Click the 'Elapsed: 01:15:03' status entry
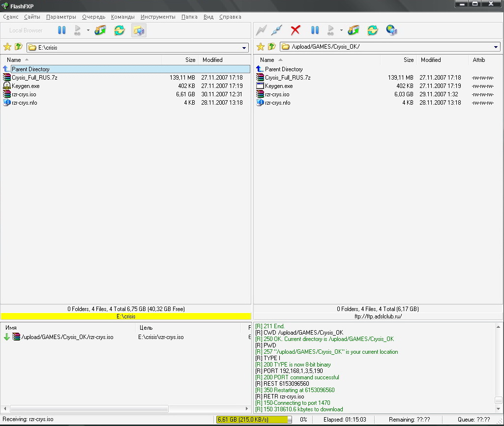504x426 pixels. coord(345,419)
